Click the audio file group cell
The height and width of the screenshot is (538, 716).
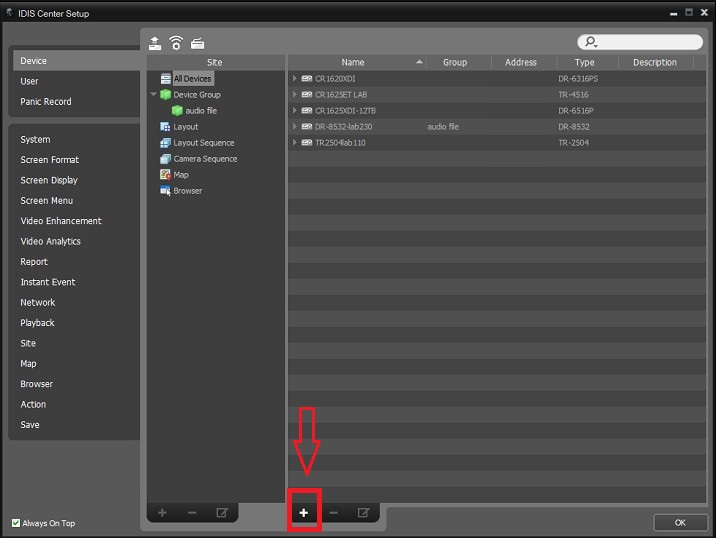[x=443, y=127]
